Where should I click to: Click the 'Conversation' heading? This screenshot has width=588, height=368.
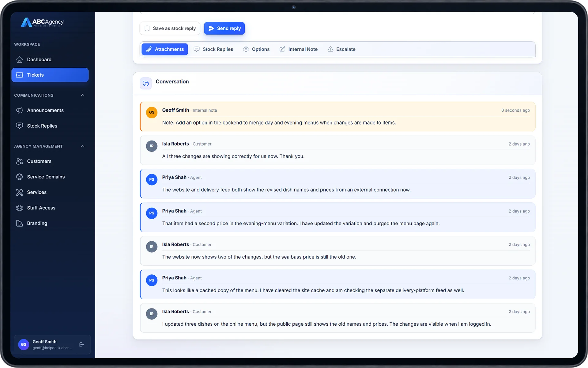tap(172, 82)
